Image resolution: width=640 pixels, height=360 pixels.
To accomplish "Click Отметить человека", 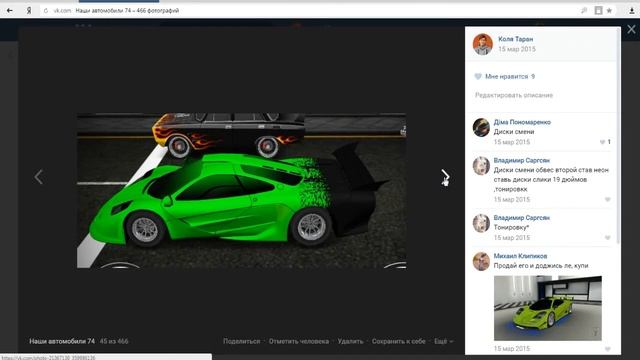I will (x=298, y=341).
